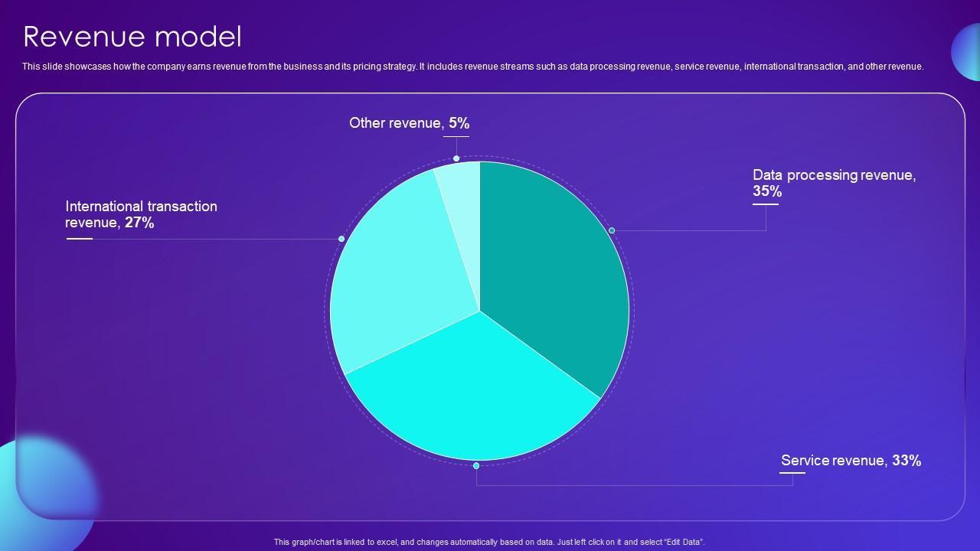Click the footer note about Edit Data
Image resolution: width=980 pixels, height=551 pixels.
pyautogui.click(x=489, y=542)
